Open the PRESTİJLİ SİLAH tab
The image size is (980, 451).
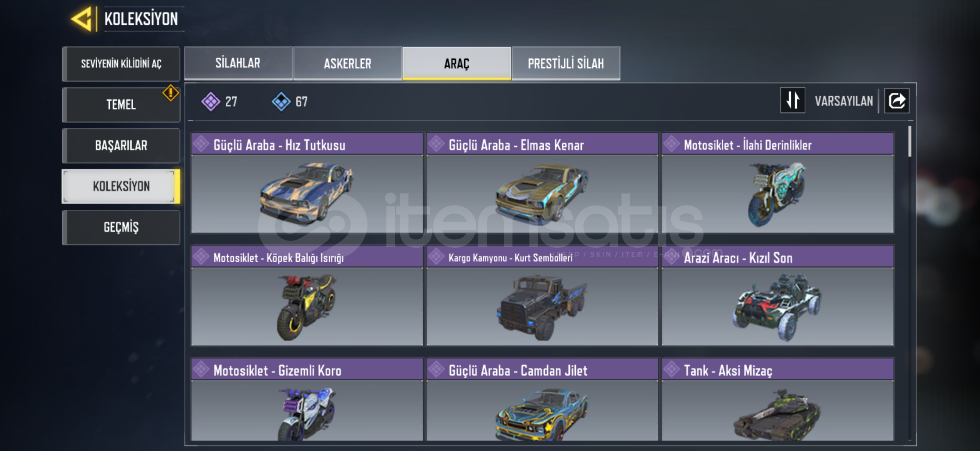(566, 63)
